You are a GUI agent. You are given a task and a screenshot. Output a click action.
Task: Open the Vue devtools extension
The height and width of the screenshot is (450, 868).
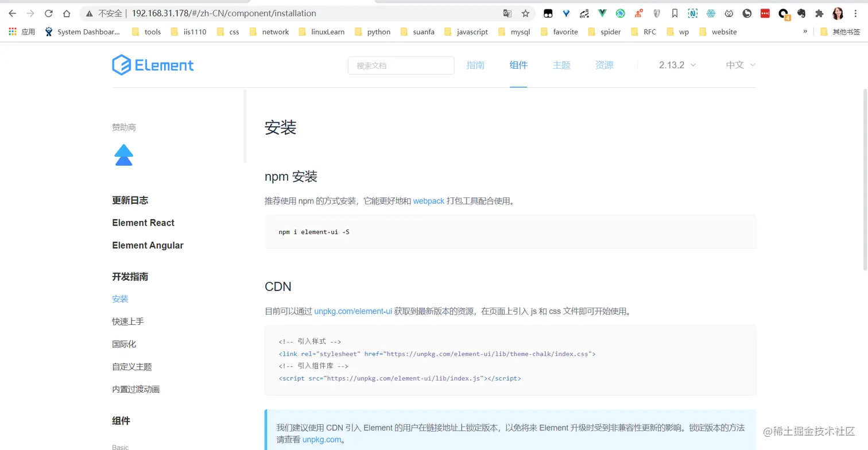coord(602,13)
